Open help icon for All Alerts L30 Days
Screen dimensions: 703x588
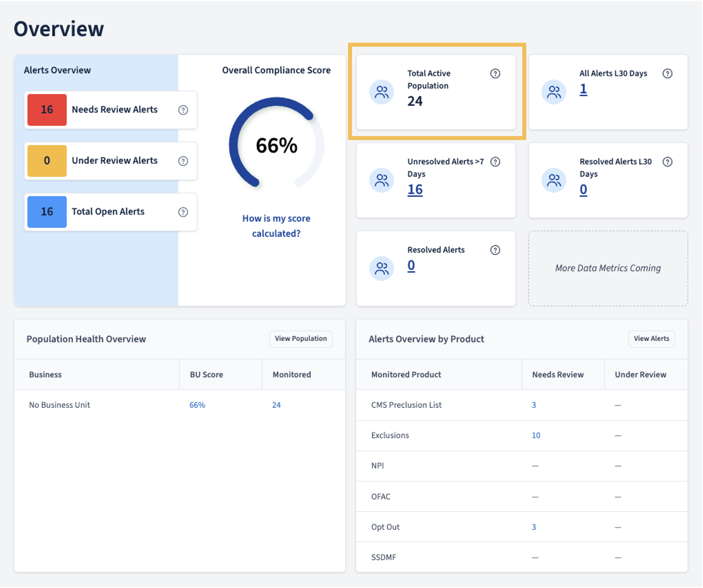[667, 73]
